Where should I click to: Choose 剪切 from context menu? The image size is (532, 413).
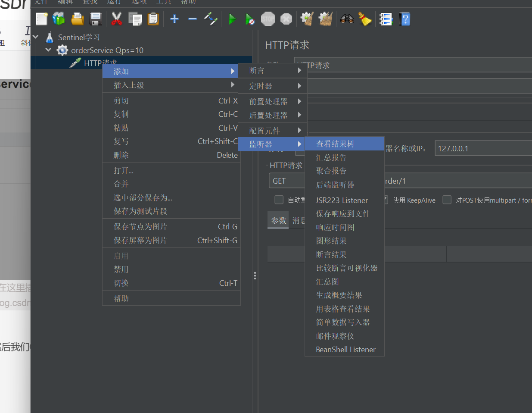tap(170, 100)
